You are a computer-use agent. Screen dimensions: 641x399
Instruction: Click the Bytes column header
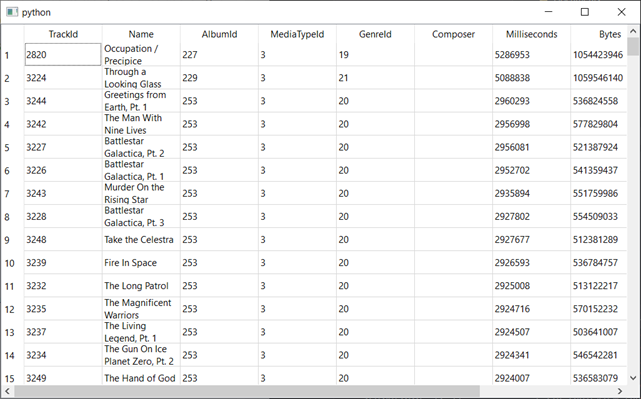599,34
